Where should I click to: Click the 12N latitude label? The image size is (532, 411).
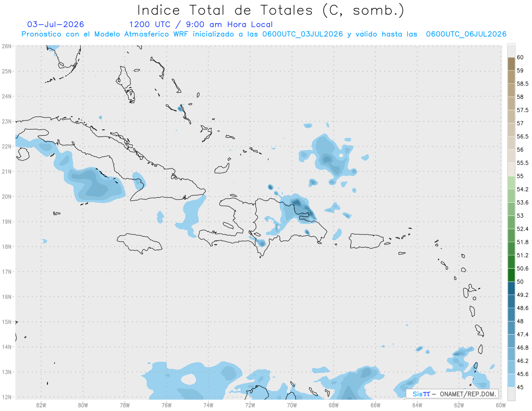(7, 397)
